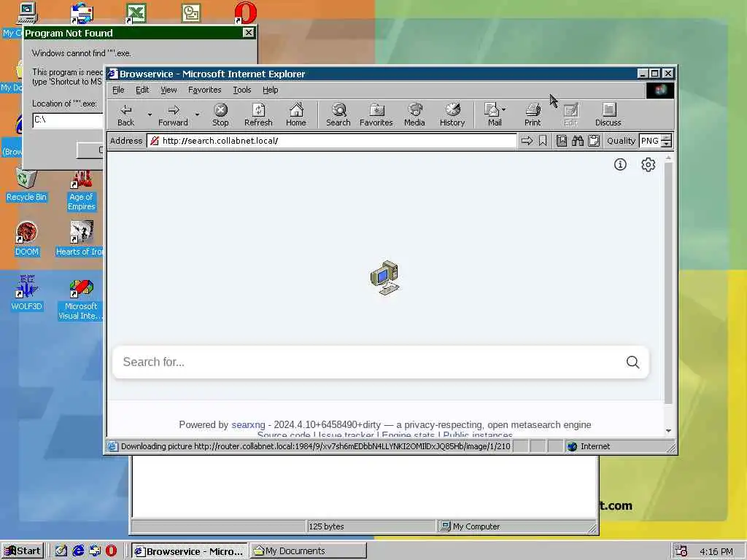Open the Help menu
The width and height of the screenshot is (747, 560).
coord(270,90)
